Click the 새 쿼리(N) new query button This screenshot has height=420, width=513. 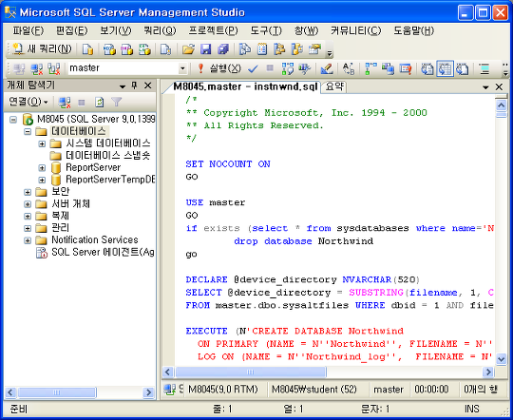(x=42, y=49)
